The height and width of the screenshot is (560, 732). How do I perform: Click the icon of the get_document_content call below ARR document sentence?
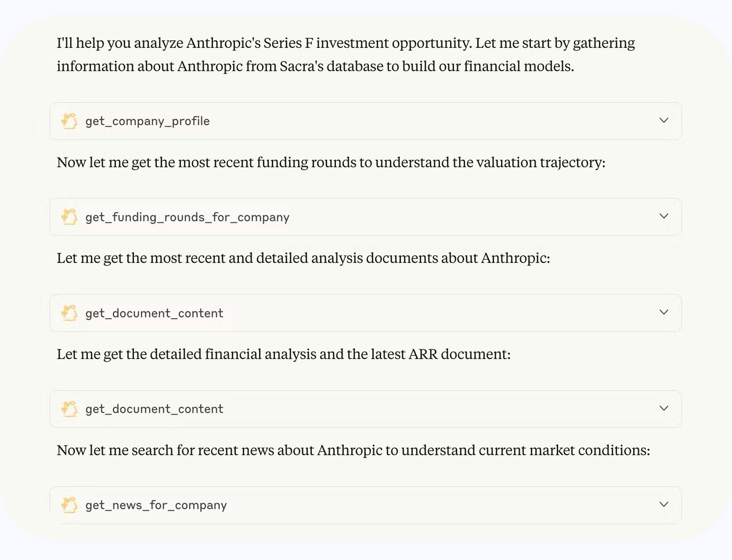click(x=69, y=409)
